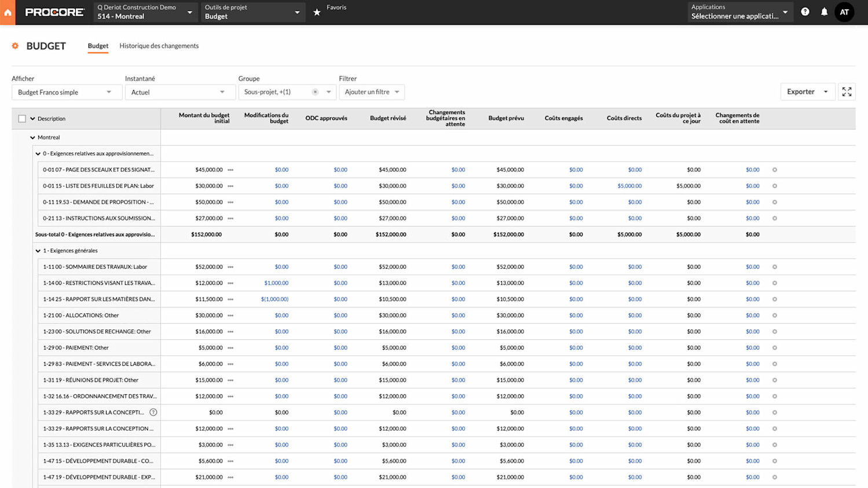Open the Afficher Budget Franco simple dropdown

(67, 92)
